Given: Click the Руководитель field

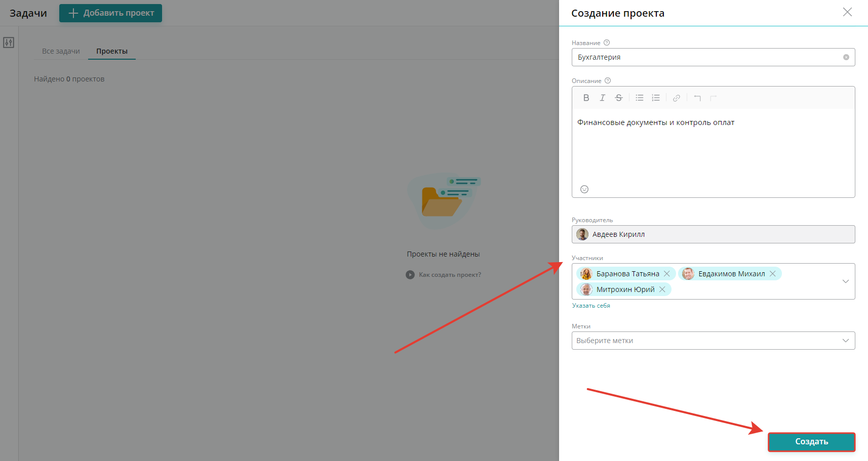Looking at the screenshot, I should pyautogui.click(x=713, y=234).
